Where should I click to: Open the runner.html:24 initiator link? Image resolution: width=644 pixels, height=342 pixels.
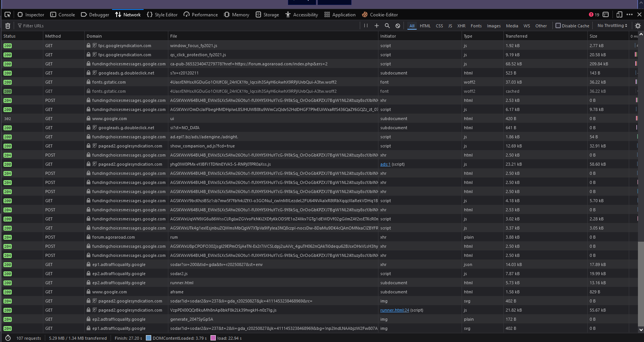(x=394, y=310)
